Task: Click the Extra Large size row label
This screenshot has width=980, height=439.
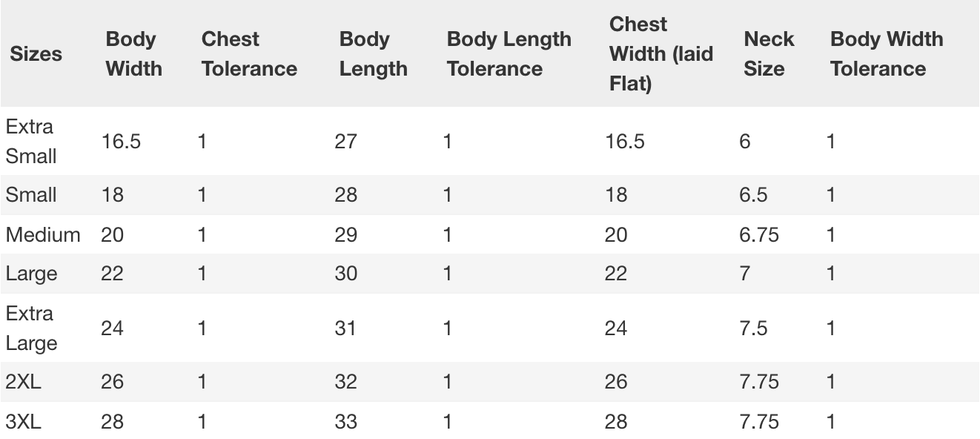Action: (x=30, y=328)
